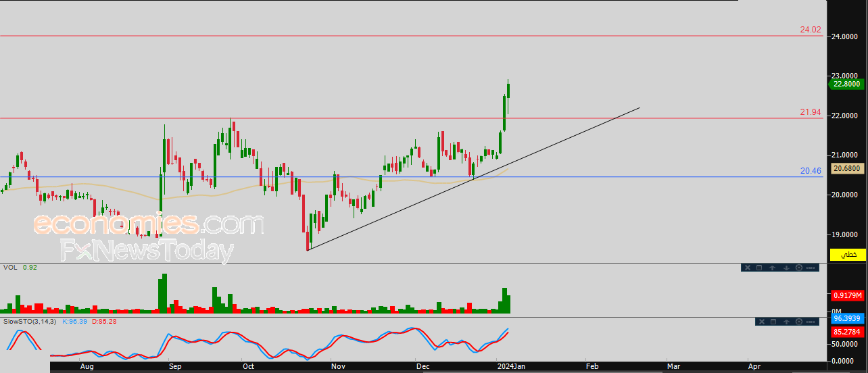The height and width of the screenshot is (373, 868).
Task: Select the 20.46 support level label
Action: tap(811, 171)
